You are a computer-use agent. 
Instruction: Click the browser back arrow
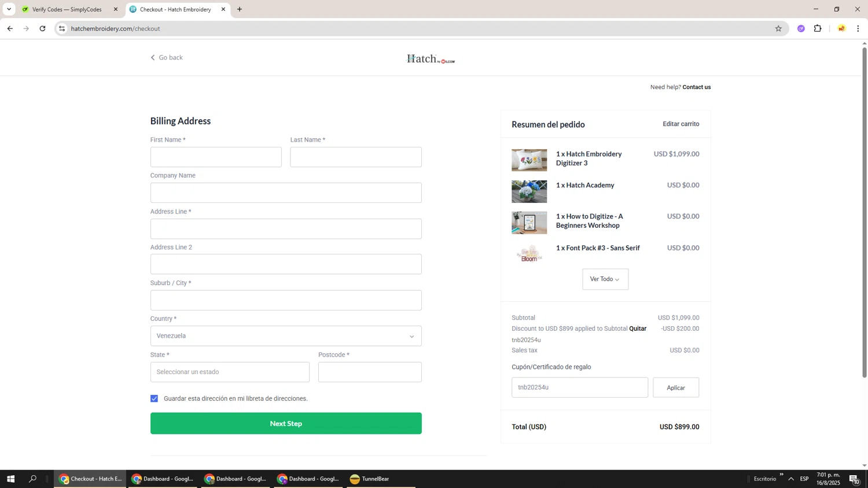(10, 28)
